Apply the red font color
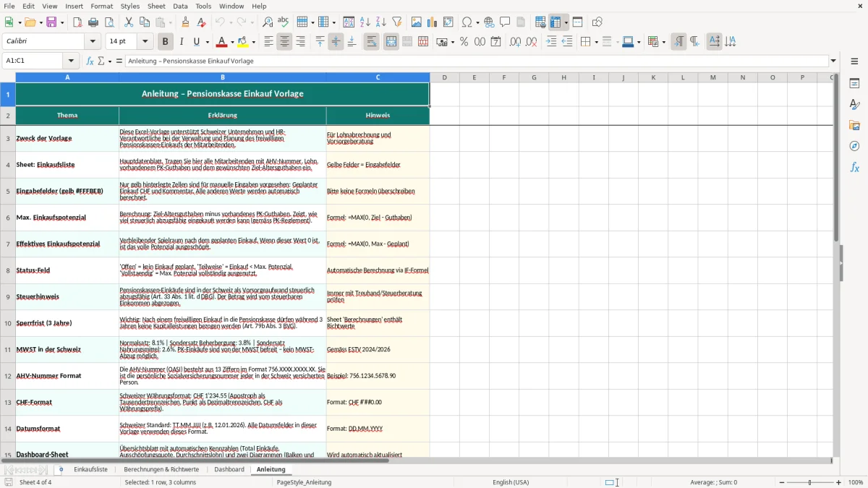Viewport: 868px width, 488px height. tap(221, 42)
